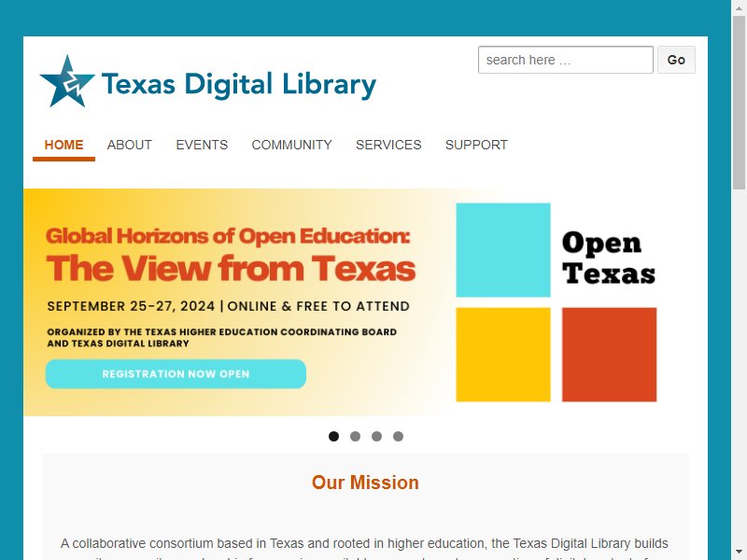Click the scrollbar down arrow
This screenshot has height=560, width=747.
(x=739, y=553)
